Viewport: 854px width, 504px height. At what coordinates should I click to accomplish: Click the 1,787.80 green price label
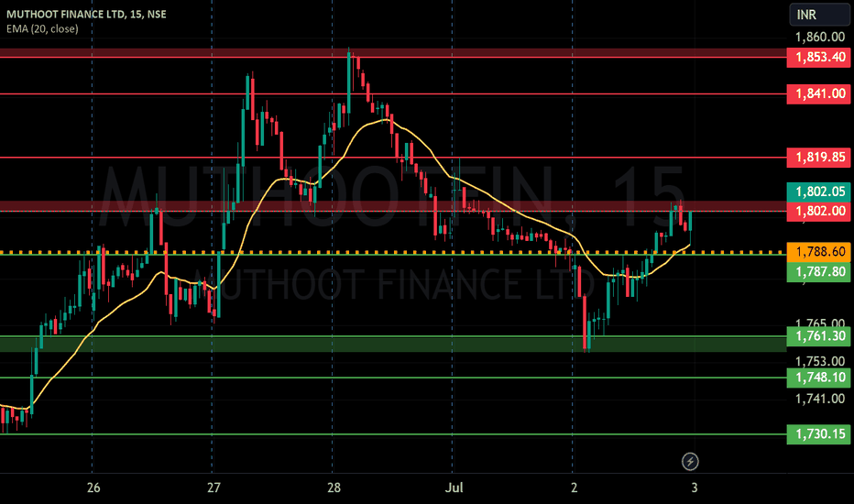click(818, 271)
